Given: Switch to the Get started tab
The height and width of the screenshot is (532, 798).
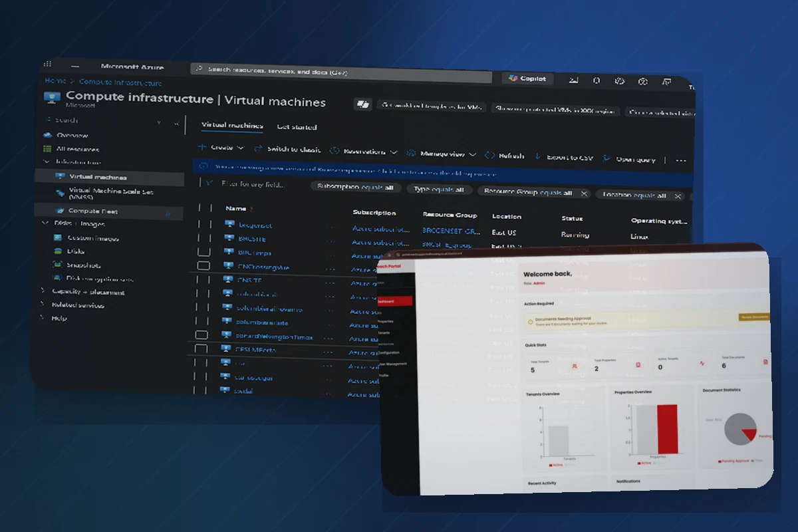Looking at the screenshot, I should 297,126.
